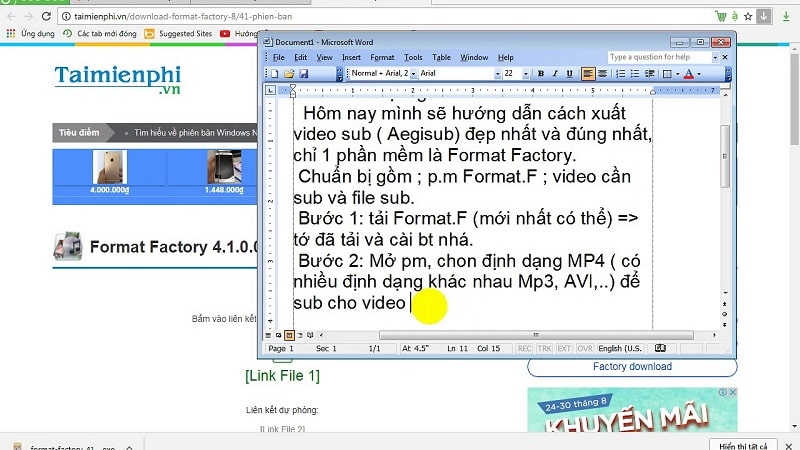The height and width of the screenshot is (450, 800).
Task: Expand Standard toolbar options arrow
Action: coord(339,74)
